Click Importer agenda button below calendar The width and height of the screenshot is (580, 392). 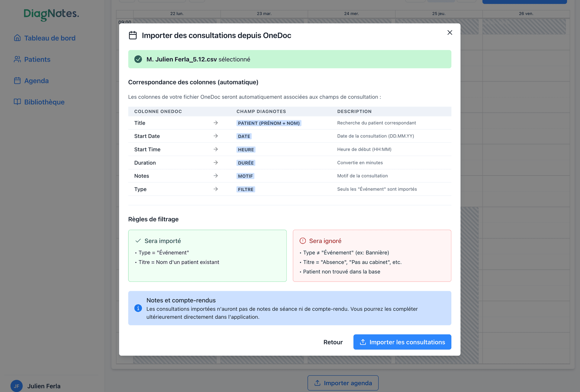343,383
